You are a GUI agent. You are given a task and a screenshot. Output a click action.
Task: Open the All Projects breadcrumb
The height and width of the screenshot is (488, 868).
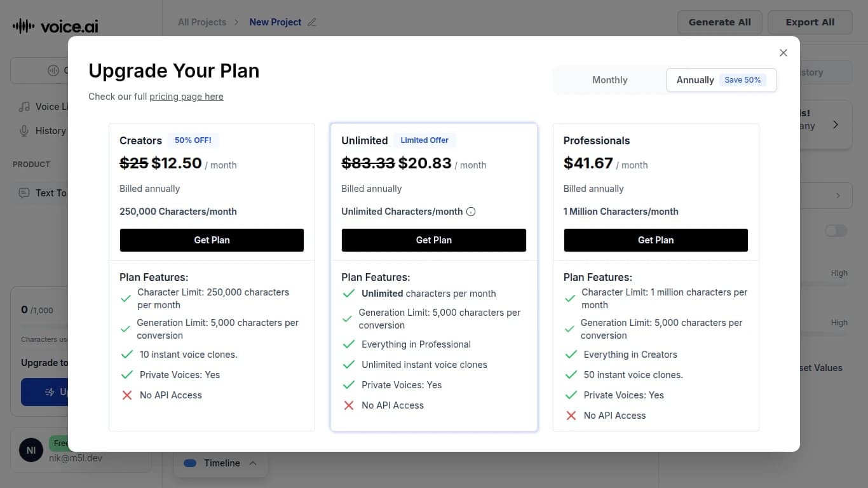click(202, 22)
